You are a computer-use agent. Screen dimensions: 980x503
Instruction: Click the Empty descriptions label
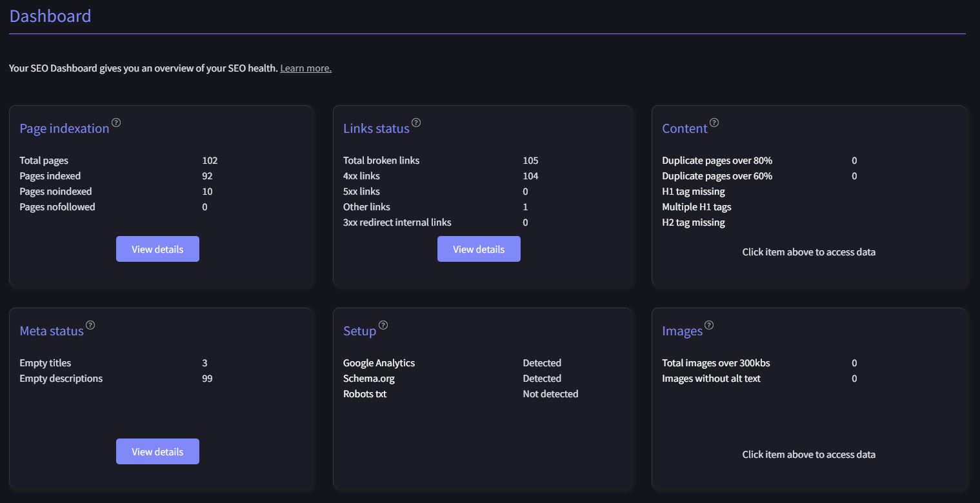click(x=61, y=379)
